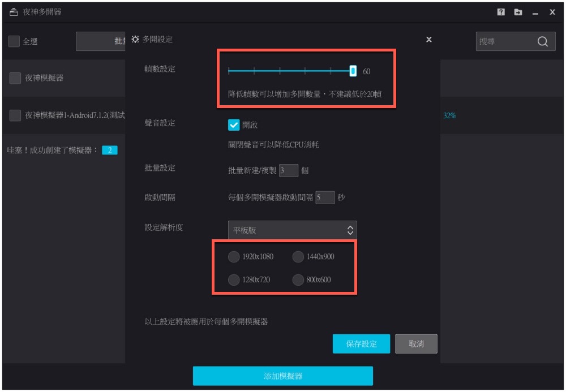
Task: Click the 多開設定 gear icon
Action: click(x=135, y=39)
